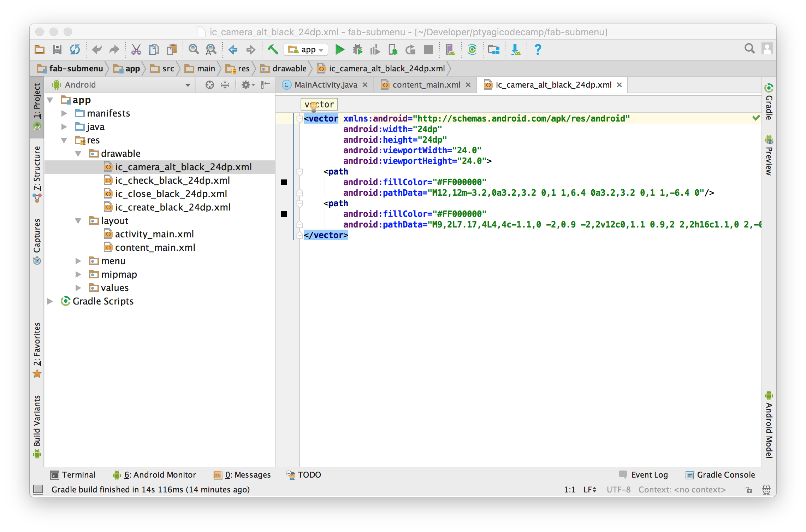Click the Debug app bug icon
The width and height of the screenshot is (806, 532).
(x=357, y=50)
